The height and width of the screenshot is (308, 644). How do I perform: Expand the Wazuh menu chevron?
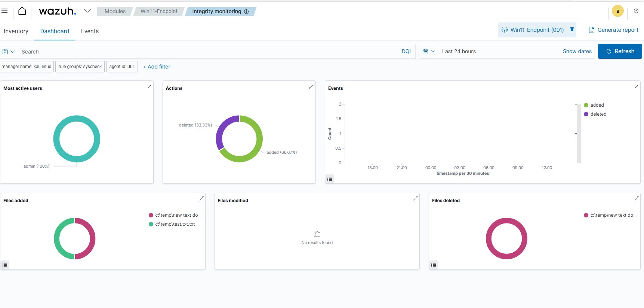pyautogui.click(x=87, y=11)
